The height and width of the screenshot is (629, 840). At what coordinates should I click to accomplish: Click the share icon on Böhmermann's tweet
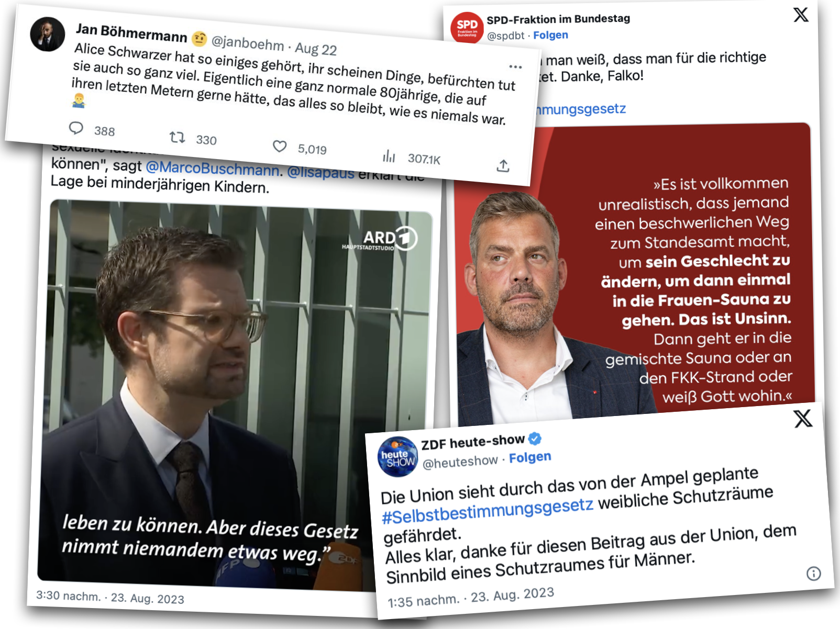pyautogui.click(x=503, y=166)
